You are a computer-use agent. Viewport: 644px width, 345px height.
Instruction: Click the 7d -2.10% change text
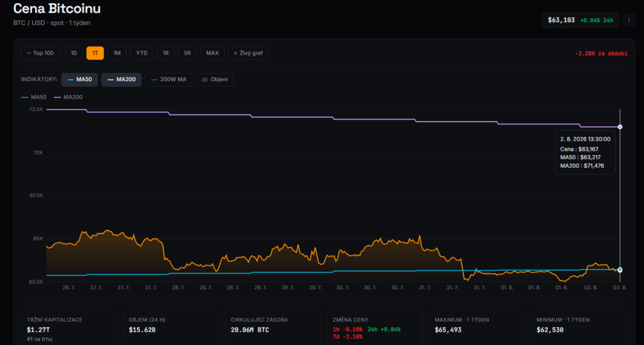pos(347,337)
